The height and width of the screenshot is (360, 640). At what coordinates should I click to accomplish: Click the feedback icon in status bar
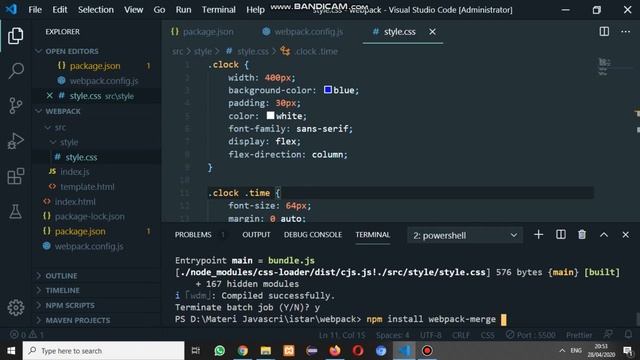[x=608, y=335]
